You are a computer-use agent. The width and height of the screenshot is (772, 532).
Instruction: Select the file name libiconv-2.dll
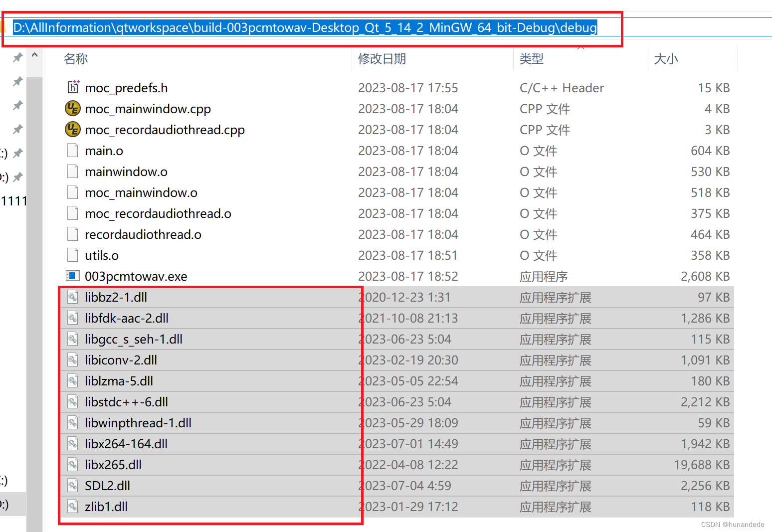point(121,360)
